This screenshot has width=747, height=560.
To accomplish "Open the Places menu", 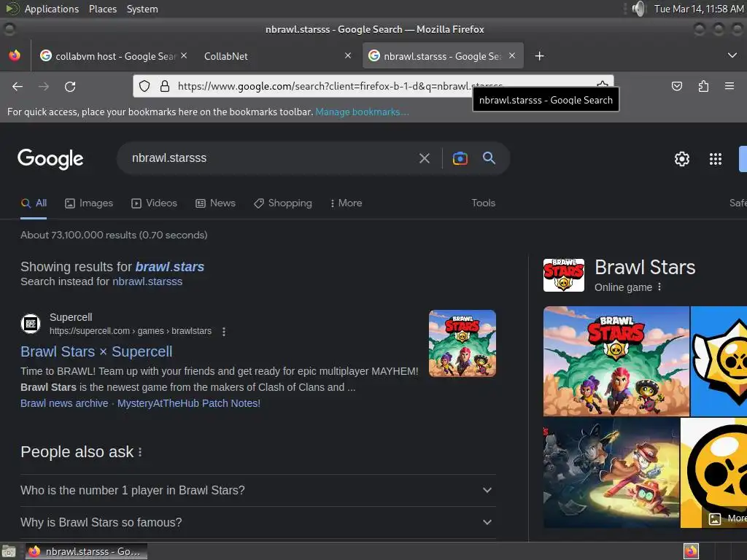I will tap(102, 9).
